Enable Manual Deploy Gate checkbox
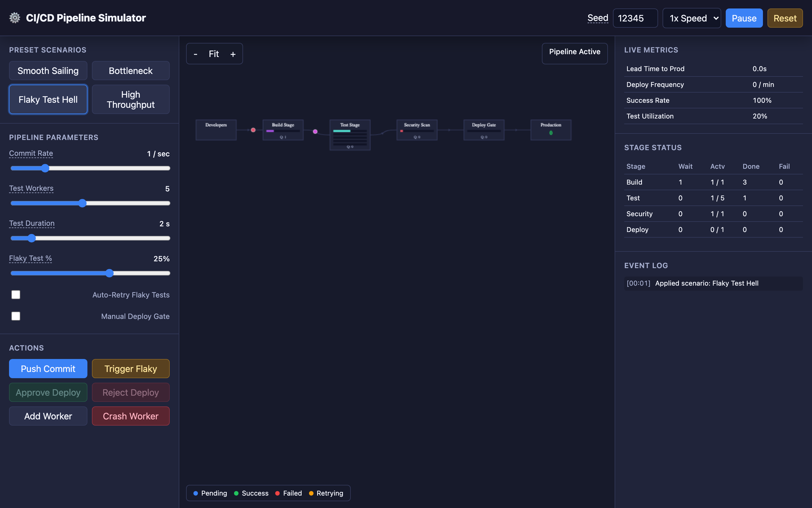The image size is (812, 508). 16,316
